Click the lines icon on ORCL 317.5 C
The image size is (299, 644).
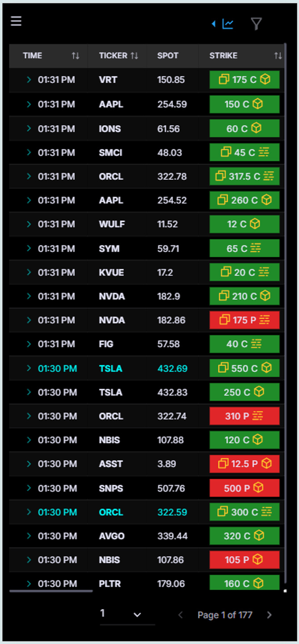point(269,176)
